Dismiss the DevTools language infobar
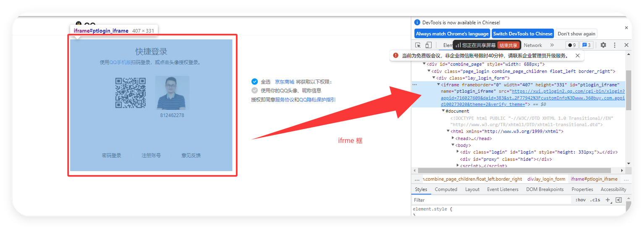Viewport: 644px width, 228px height. point(626,28)
